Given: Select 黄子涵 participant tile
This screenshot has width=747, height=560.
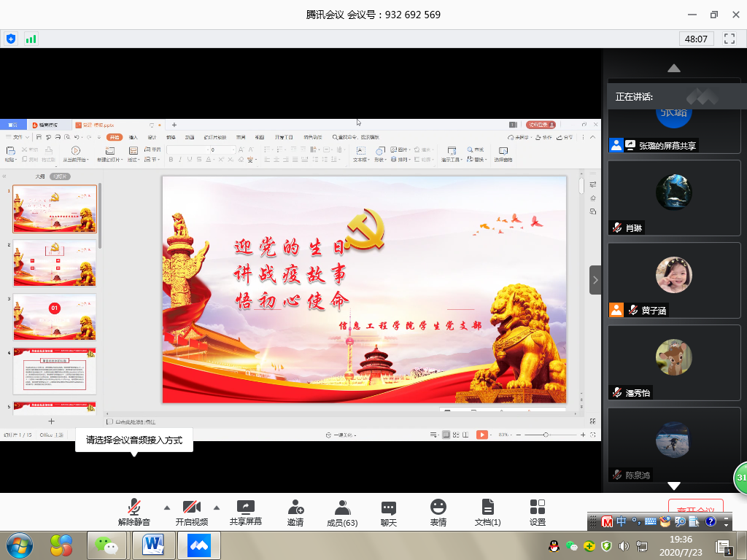Looking at the screenshot, I should point(674,280).
